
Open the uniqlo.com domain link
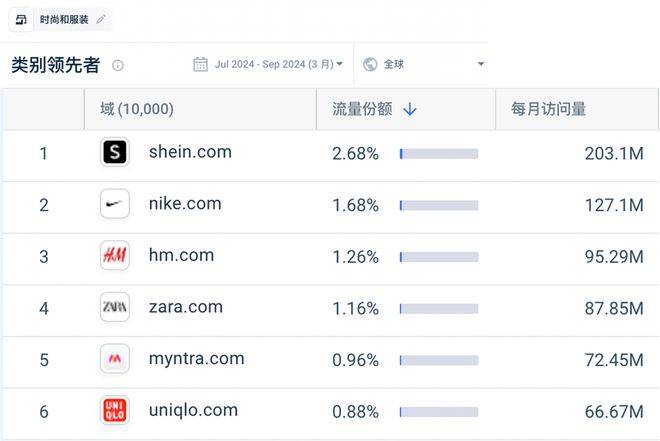click(193, 410)
